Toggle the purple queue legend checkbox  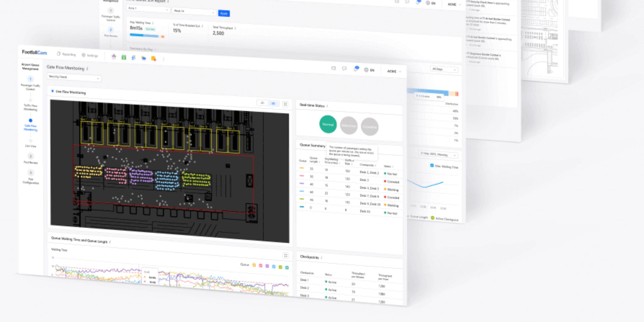pyautogui.click(x=267, y=266)
